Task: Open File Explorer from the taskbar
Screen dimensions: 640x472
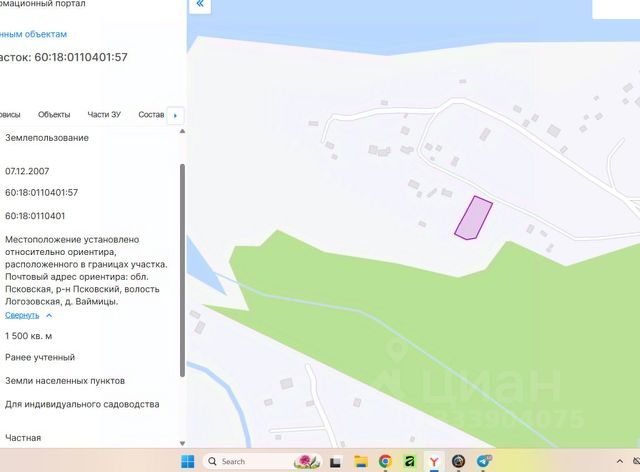Action: pos(361,461)
